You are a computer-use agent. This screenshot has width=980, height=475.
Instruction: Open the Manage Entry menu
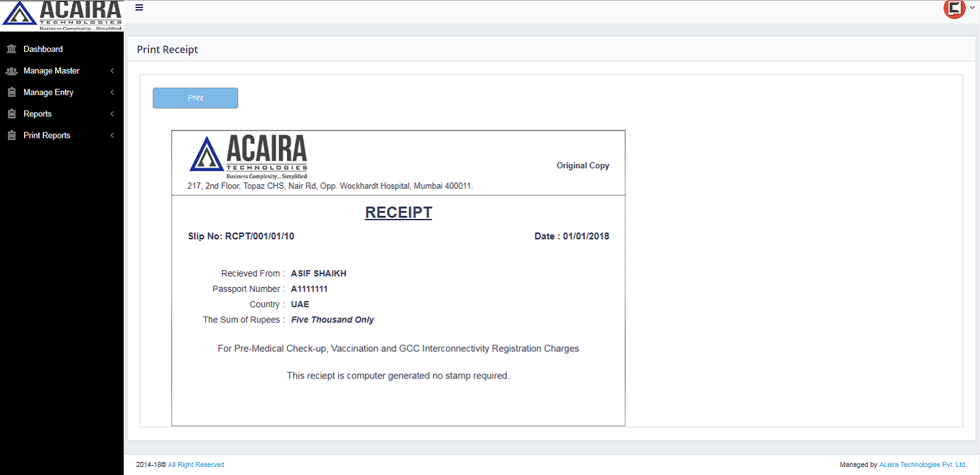(48, 92)
